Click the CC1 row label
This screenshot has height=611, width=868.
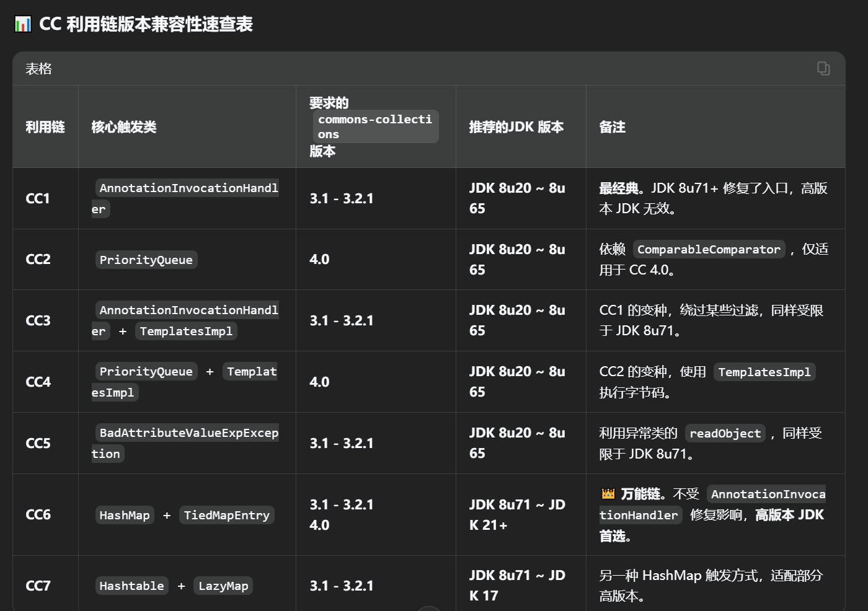point(38,198)
